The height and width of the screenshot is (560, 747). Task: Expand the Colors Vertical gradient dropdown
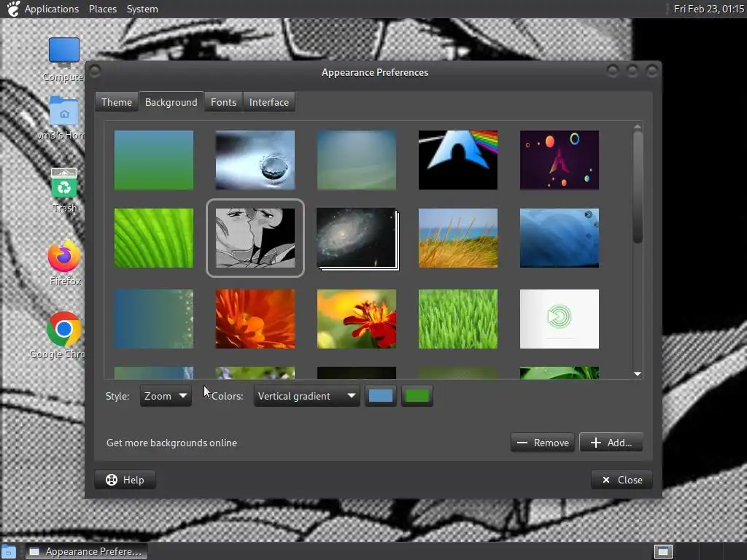pyautogui.click(x=306, y=396)
